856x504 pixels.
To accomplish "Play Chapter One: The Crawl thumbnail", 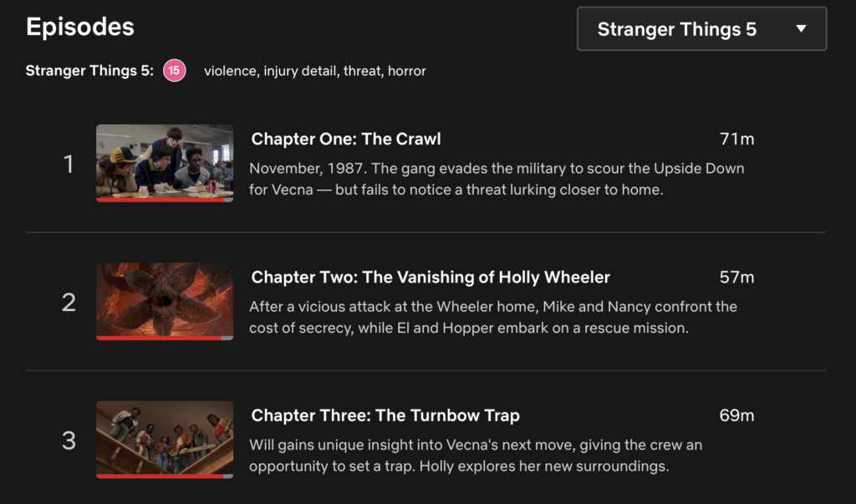I will click(x=165, y=161).
